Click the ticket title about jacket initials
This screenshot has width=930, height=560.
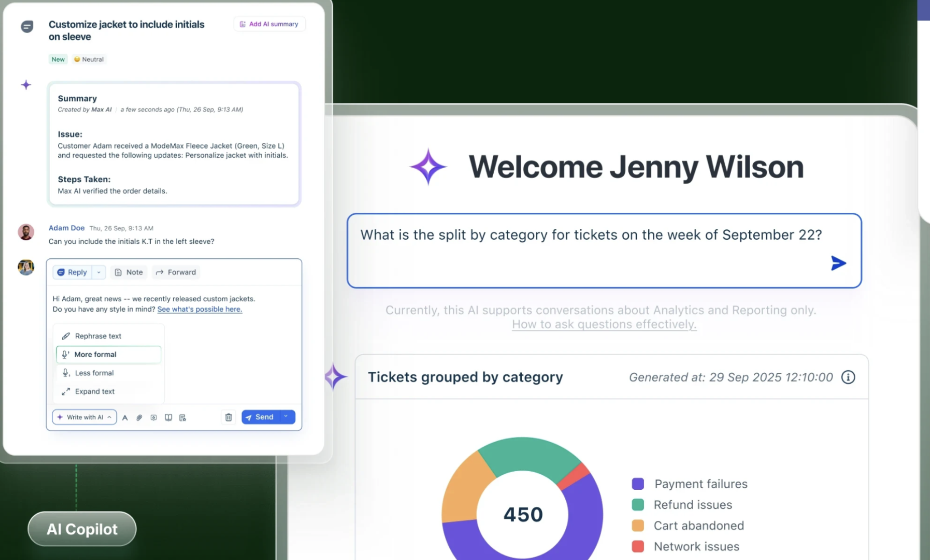(x=127, y=31)
